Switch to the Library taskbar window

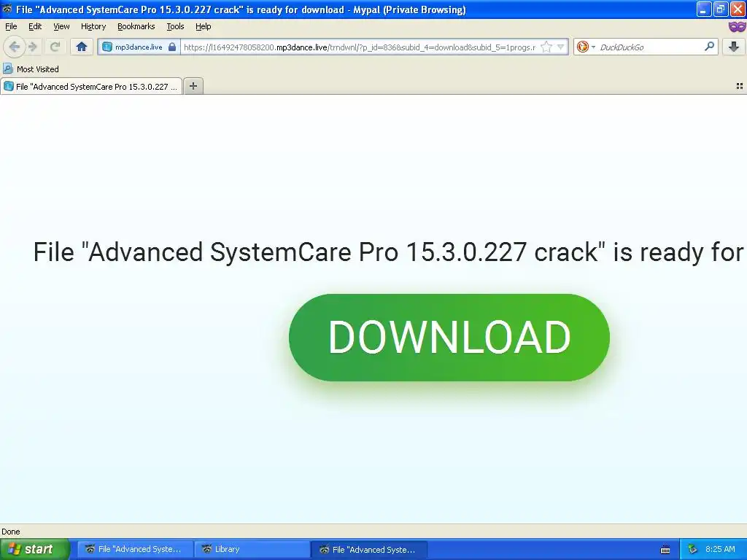(x=252, y=549)
